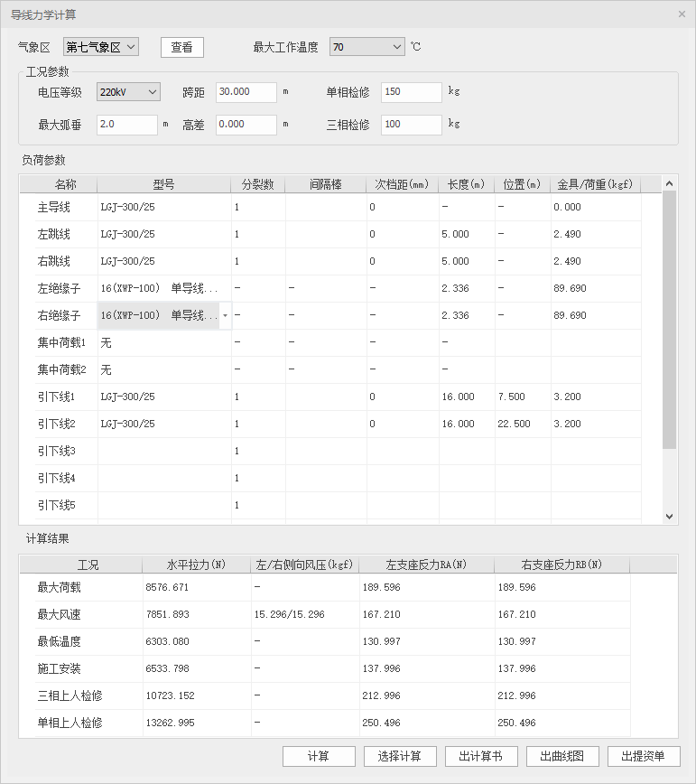
Task: Click the 计算 button
Action: tap(319, 756)
